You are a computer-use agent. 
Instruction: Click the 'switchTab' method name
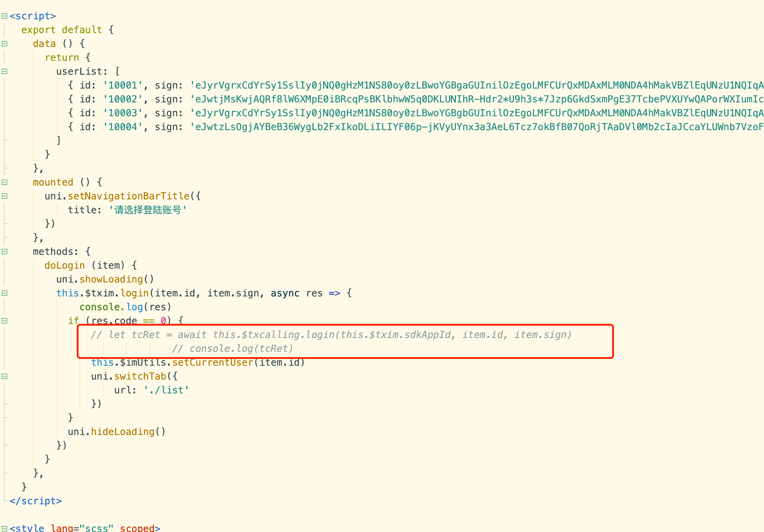click(140, 376)
